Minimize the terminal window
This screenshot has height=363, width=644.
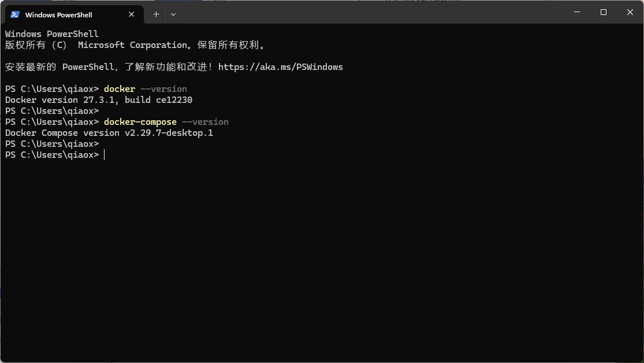pyautogui.click(x=576, y=12)
